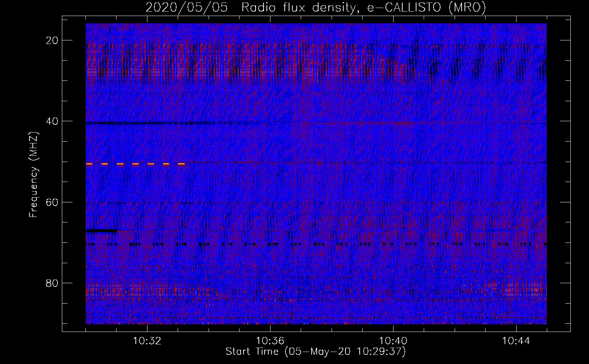The height and width of the screenshot is (364, 589).
Task: Click the dashed black line near 70 MHz
Action: (316, 244)
